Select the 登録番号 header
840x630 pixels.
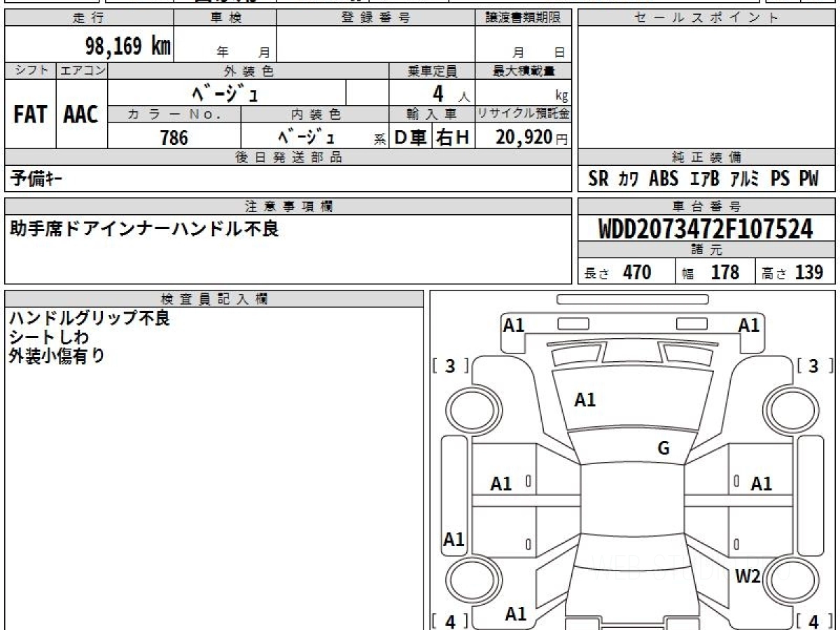tap(376, 19)
